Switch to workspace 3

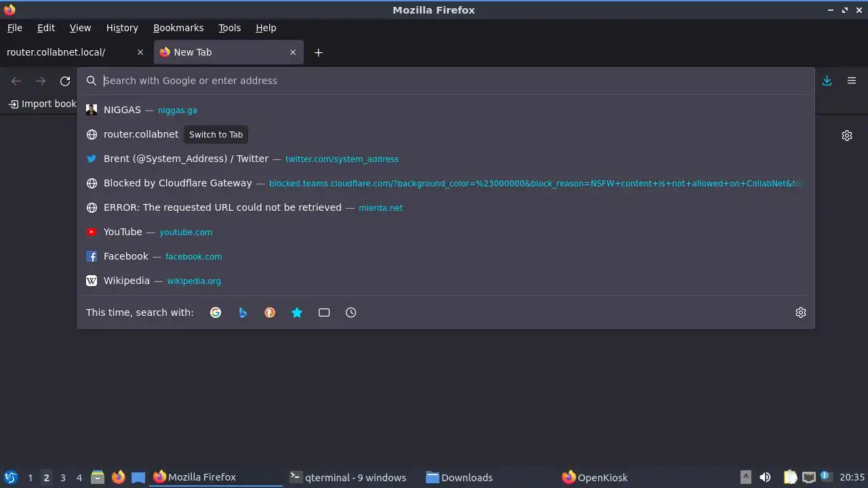click(x=62, y=477)
